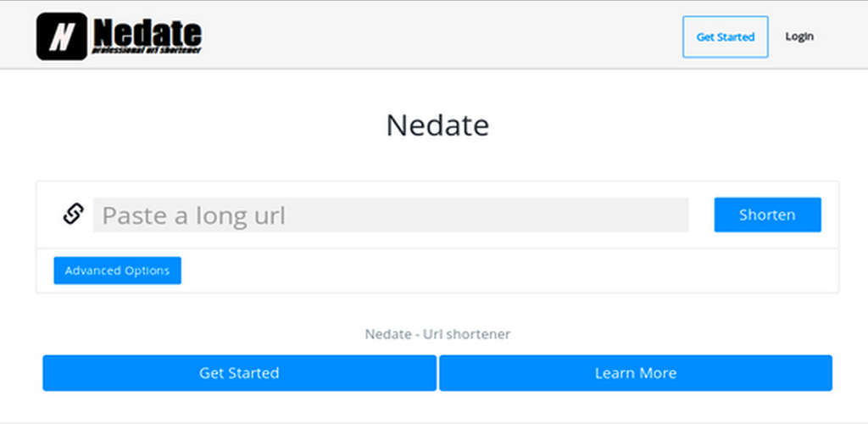Click the 'professional url shortener' tagline
Viewport: 868px width, 424px height.
pyautogui.click(x=146, y=53)
